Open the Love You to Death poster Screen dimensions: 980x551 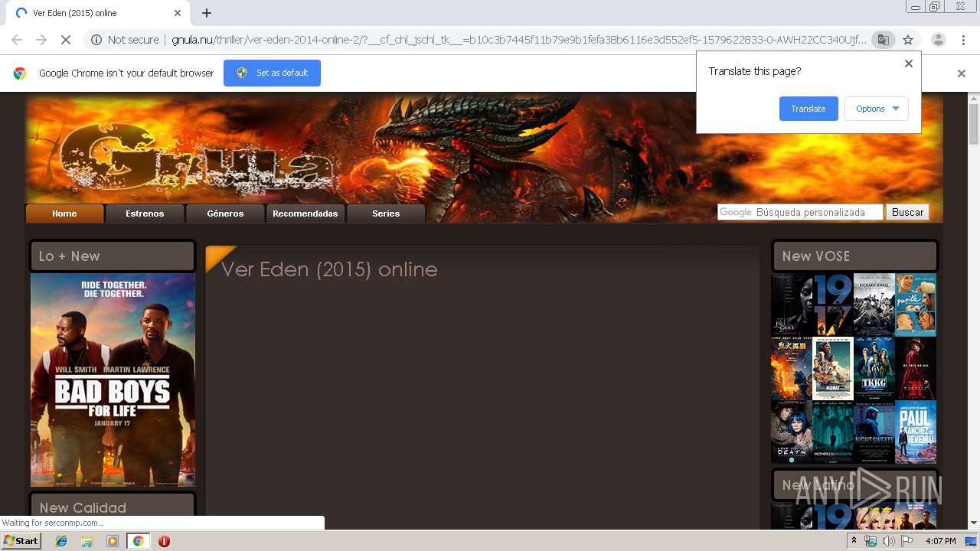(x=792, y=432)
